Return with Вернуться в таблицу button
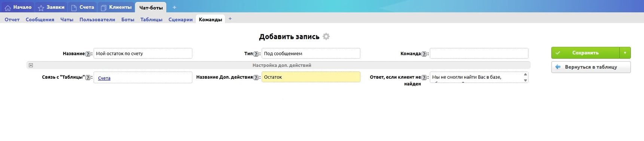This screenshot has height=141, width=644. (591, 67)
